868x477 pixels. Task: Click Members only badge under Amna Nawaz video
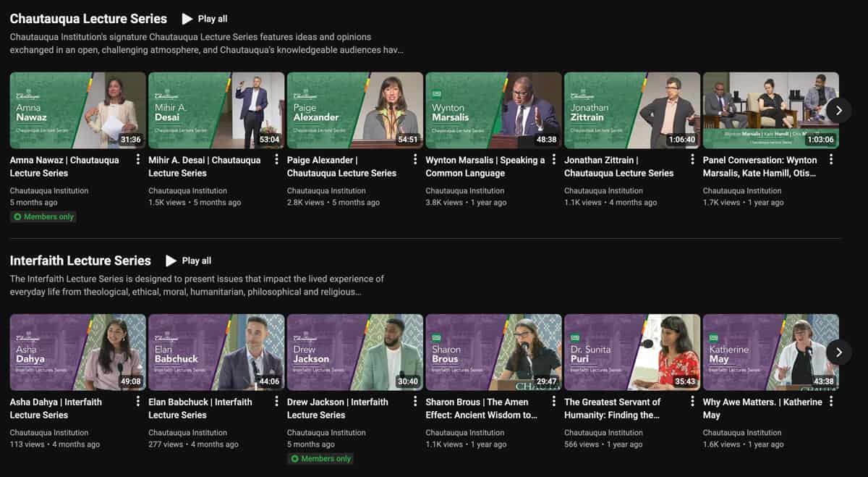coord(43,216)
